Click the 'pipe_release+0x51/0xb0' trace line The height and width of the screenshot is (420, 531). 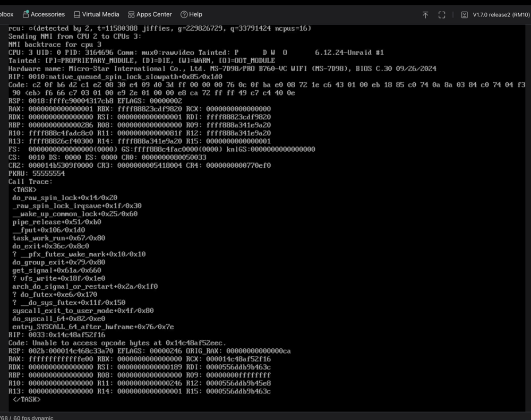click(57, 222)
